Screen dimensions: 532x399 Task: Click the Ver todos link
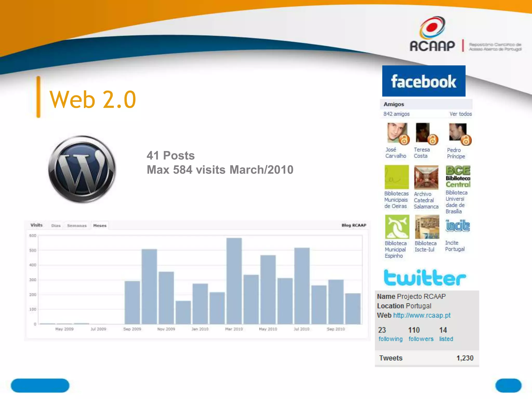pyautogui.click(x=461, y=114)
